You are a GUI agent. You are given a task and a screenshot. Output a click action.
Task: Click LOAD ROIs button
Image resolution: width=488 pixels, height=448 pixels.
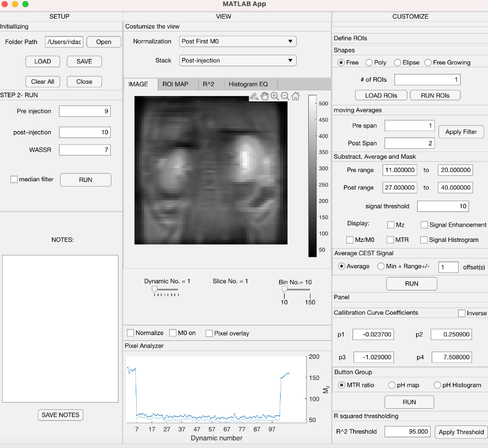click(x=381, y=95)
